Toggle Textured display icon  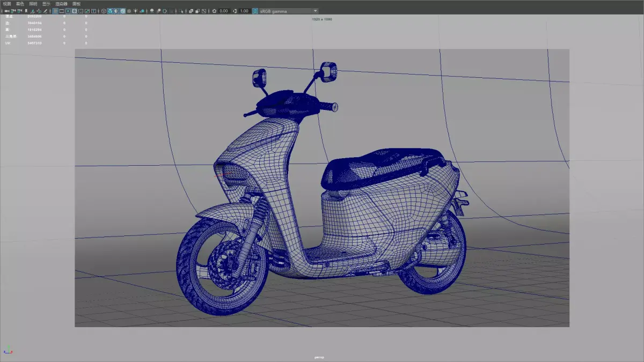pyautogui.click(x=129, y=11)
